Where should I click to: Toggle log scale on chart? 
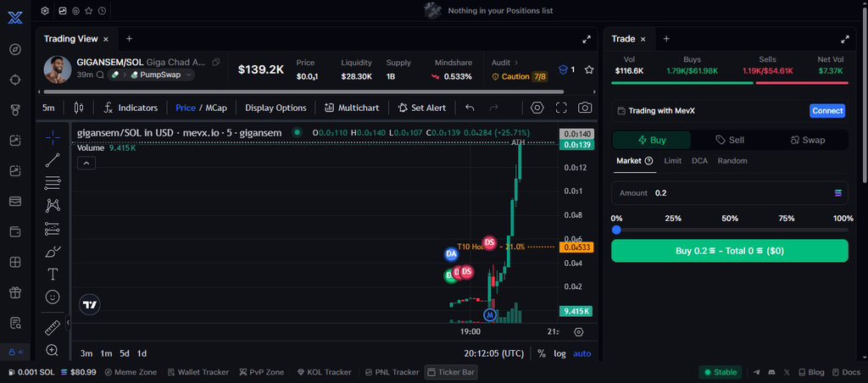tap(560, 353)
